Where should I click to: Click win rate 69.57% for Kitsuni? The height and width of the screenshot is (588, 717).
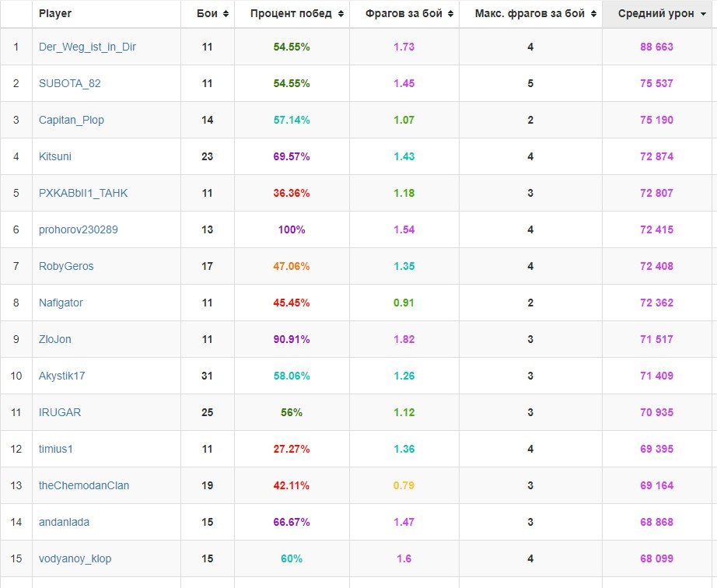[292, 157]
